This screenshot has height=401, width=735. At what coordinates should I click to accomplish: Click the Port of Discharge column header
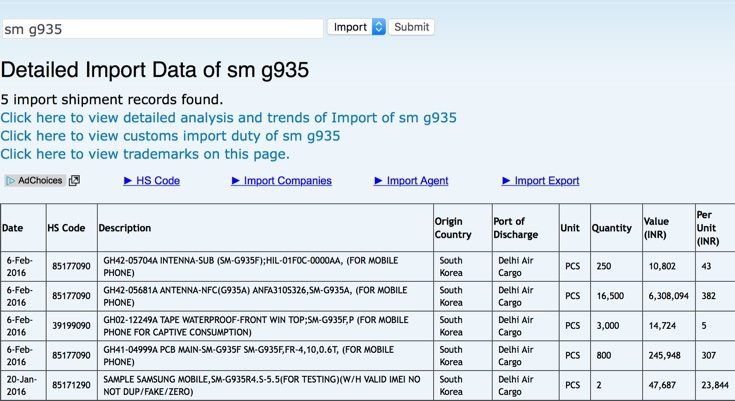[525, 227]
